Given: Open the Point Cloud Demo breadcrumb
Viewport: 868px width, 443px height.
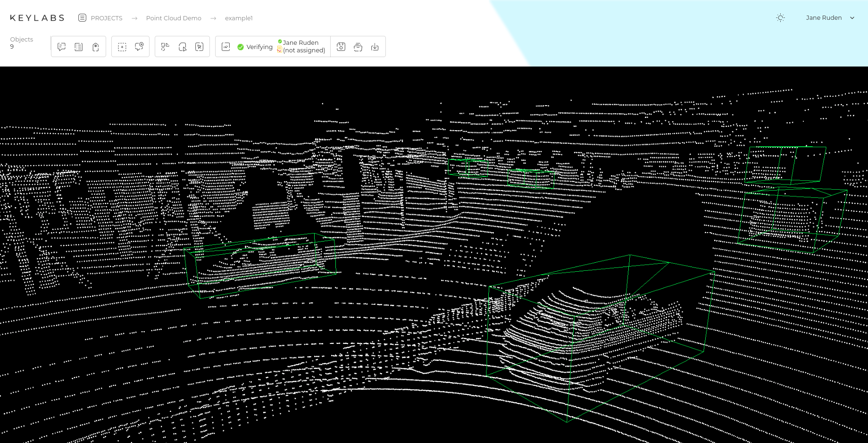Looking at the screenshot, I should click(x=174, y=18).
